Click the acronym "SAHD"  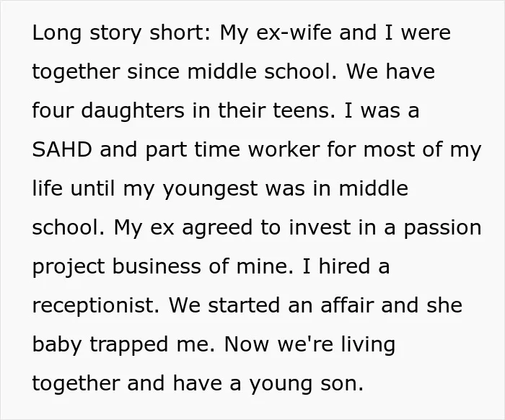coord(62,149)
